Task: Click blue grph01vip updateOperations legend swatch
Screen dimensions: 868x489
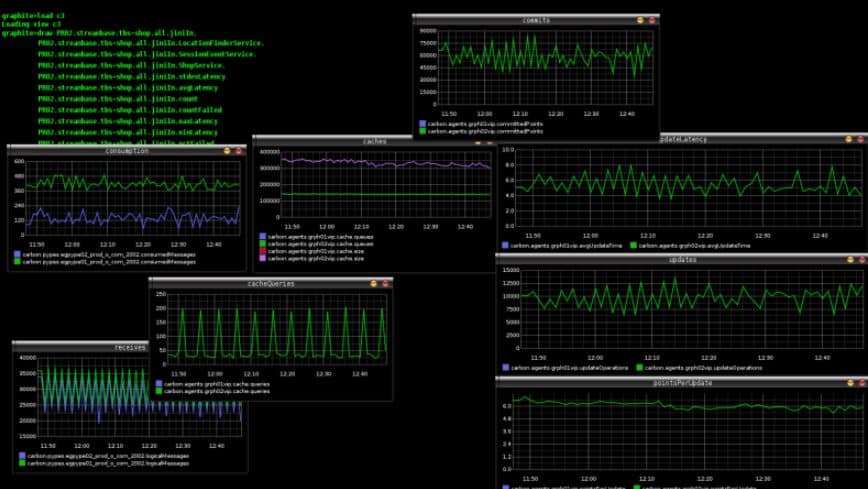Action: pos(505,367)
